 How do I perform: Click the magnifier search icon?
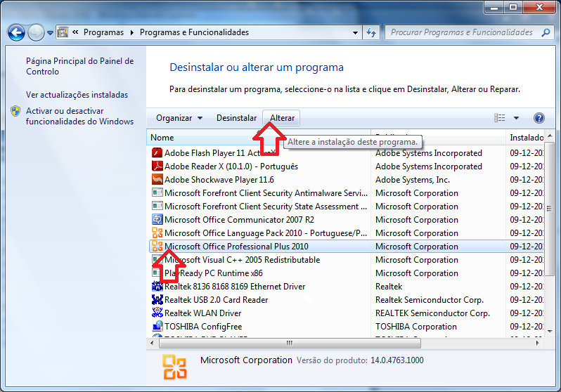pos(546,32)
